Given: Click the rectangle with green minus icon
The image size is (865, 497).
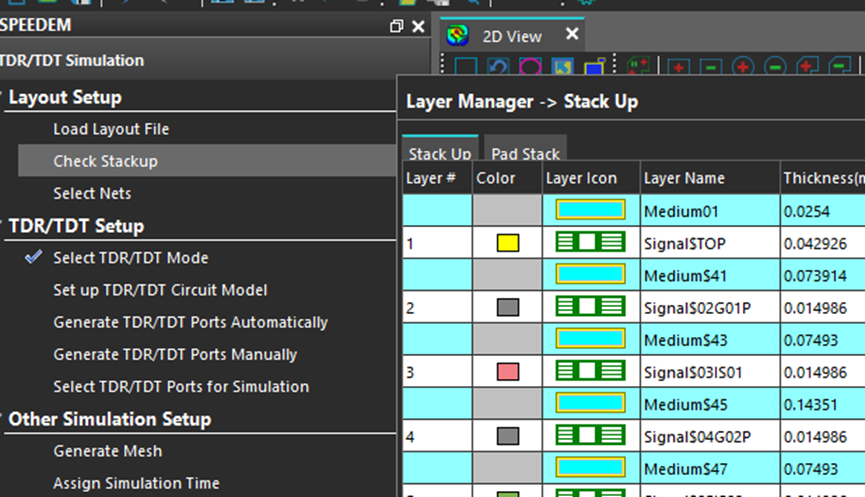Looking at the screenshot, I should [x=711, y=67].
